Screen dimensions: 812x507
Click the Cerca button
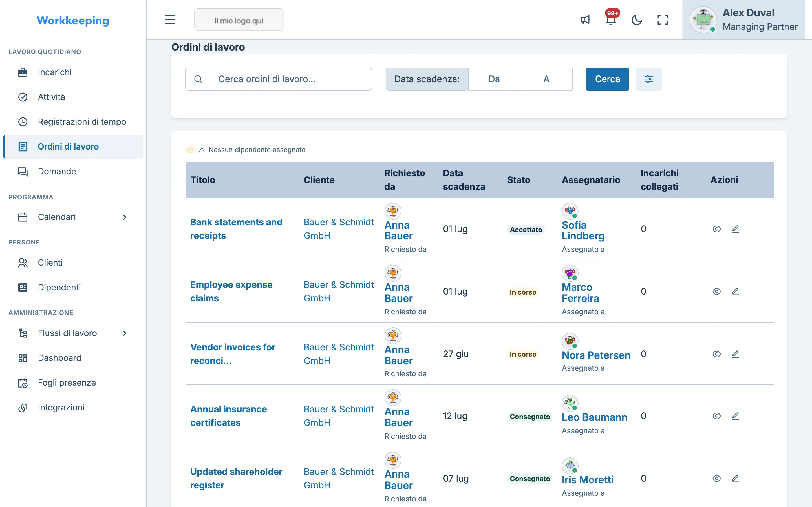tap(607, 79)
